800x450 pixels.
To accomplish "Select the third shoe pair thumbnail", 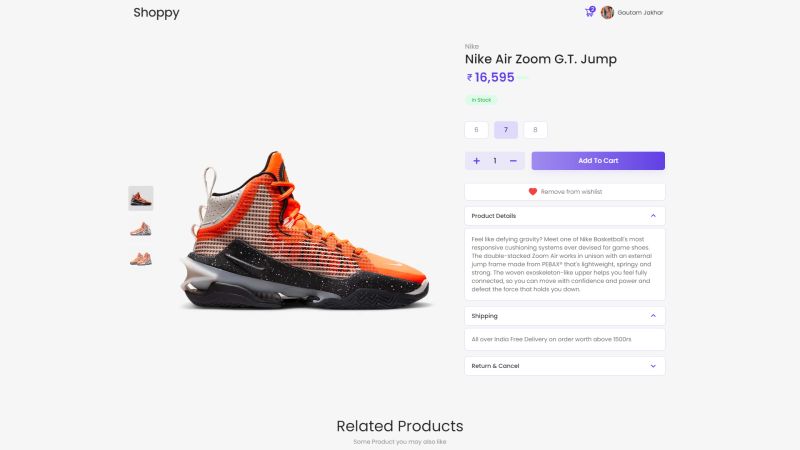I will click(141, 259).
